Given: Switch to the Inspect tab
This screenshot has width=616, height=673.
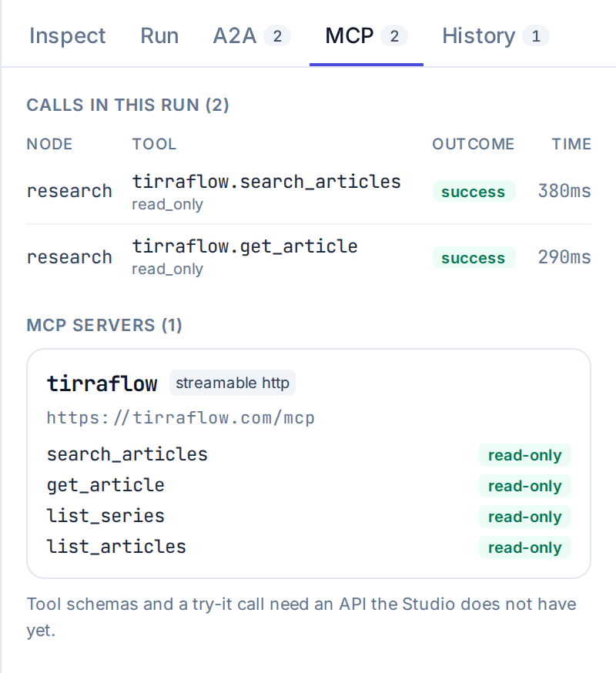Looking at the screenshot, I should pyautogui.click(x=67, y=35).
